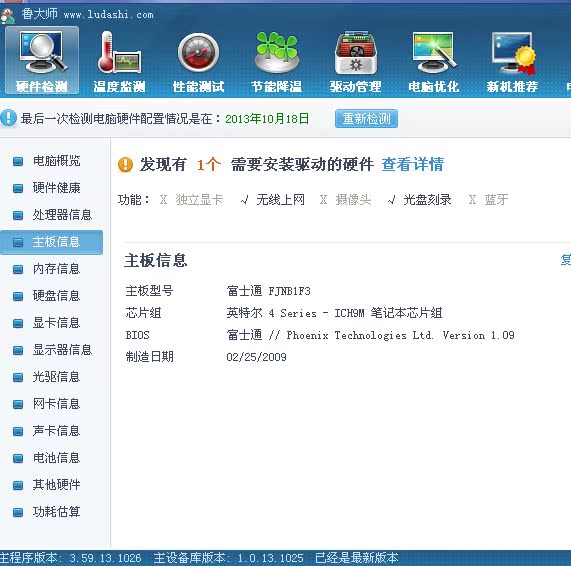
Task: Select 硬盘信息 in the sidebar
Action: [x=56, y=296]
